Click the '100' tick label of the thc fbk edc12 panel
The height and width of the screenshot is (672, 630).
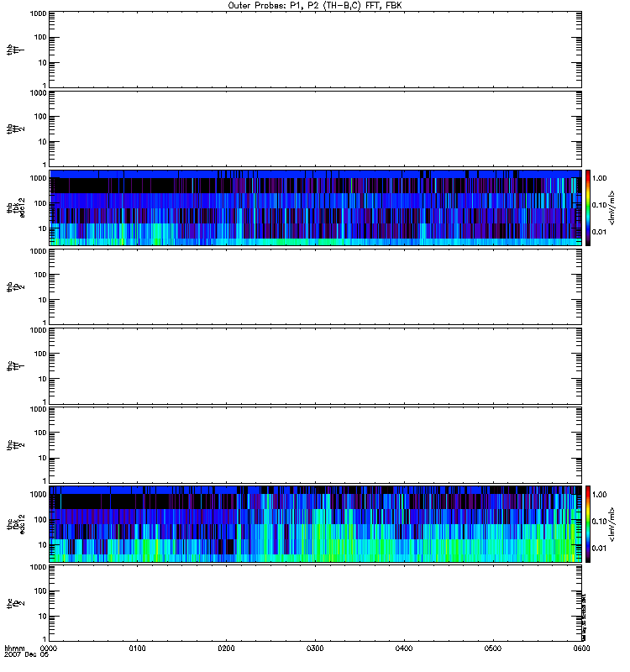coord(40,520)
